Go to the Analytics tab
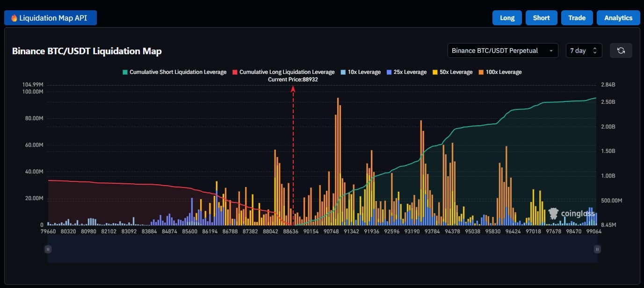 (618, 18)
